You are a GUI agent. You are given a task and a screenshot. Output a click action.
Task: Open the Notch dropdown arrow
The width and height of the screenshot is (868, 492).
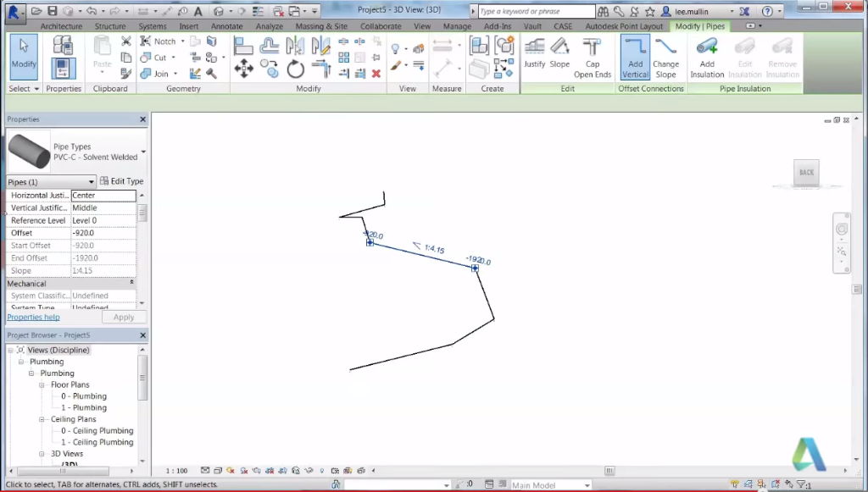pos(183,41)
